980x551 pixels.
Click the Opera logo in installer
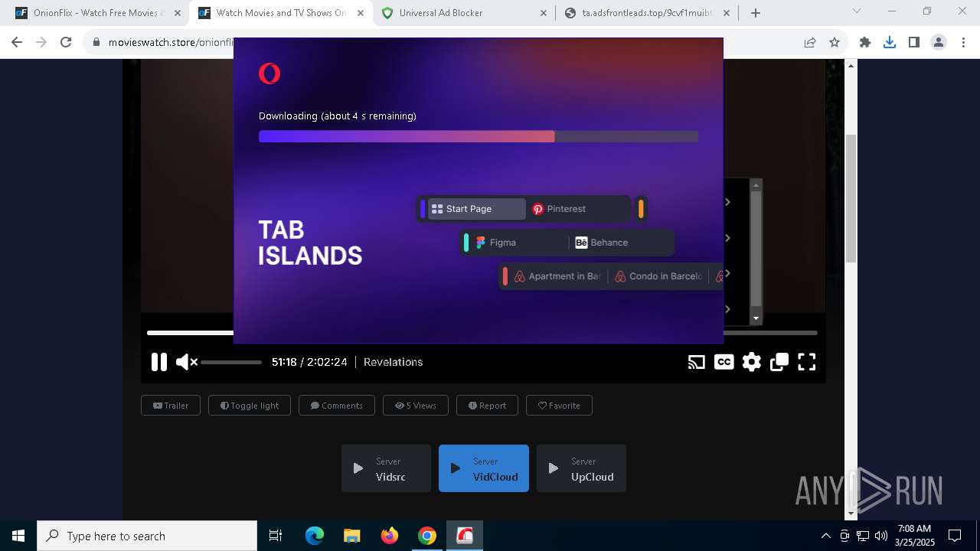click(x=269, y=73)
